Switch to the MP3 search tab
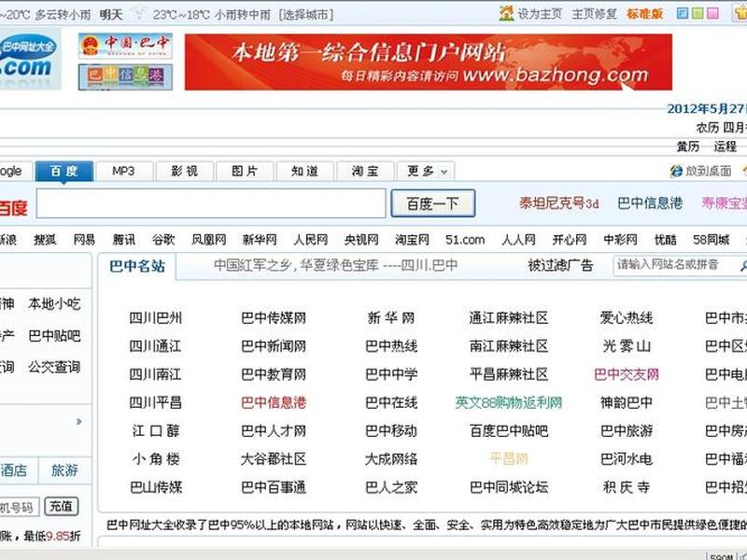Screen dimensions: 747x560 click(x=124, y=171)
